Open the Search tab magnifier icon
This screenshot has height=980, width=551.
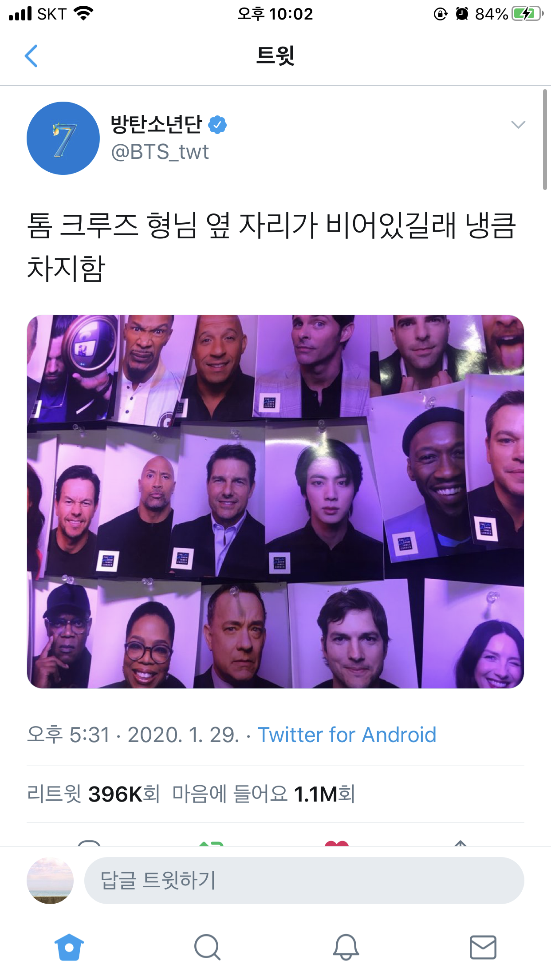pos(207,947)
